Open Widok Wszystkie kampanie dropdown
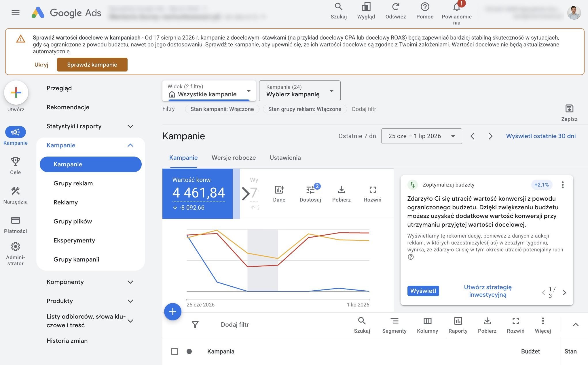588x365 pixels. click(209, 91)
